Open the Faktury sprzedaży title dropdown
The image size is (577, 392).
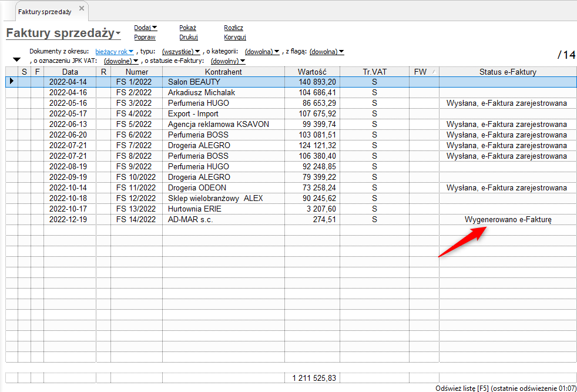click(x=118, y=34)
